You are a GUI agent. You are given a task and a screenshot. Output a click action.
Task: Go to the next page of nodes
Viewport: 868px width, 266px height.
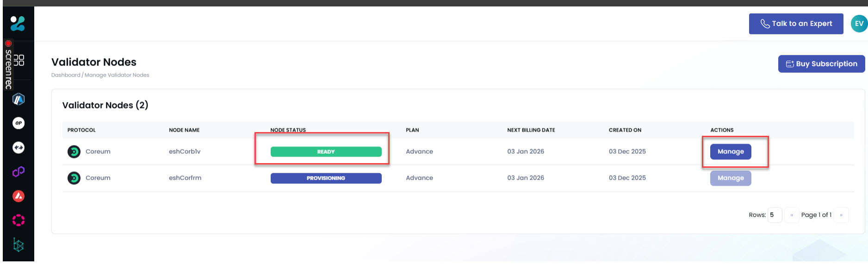(x=841, y=215)
